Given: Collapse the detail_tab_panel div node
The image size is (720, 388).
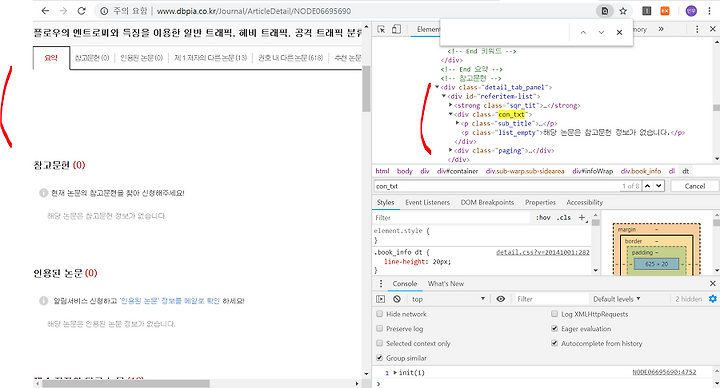Looking at the screenshot, I should click(x=437, y=87).
